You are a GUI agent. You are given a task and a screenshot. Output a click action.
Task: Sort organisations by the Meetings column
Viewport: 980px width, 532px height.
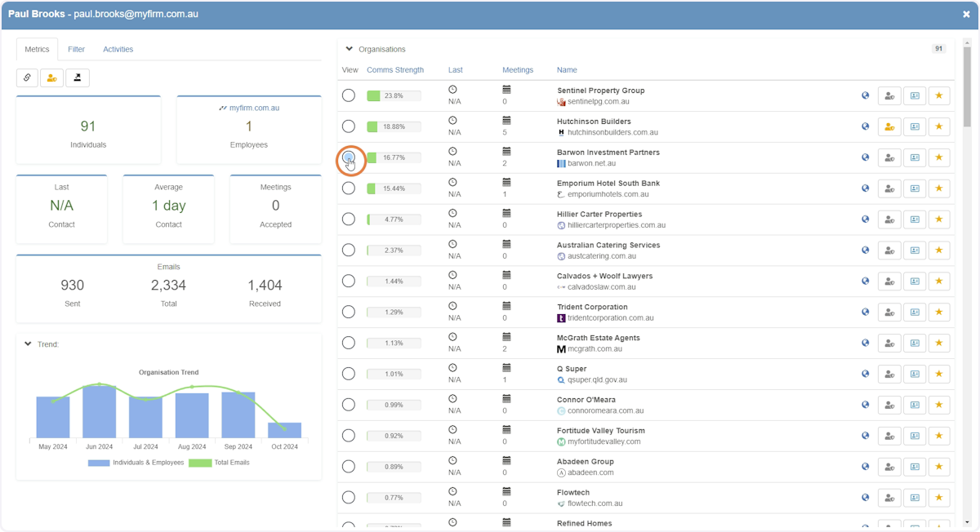click(x=518, y=70)
